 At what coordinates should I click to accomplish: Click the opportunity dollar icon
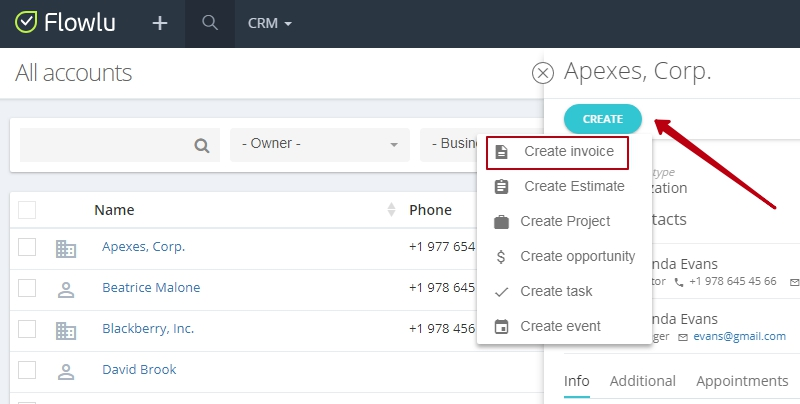click(x=501, y=257)
